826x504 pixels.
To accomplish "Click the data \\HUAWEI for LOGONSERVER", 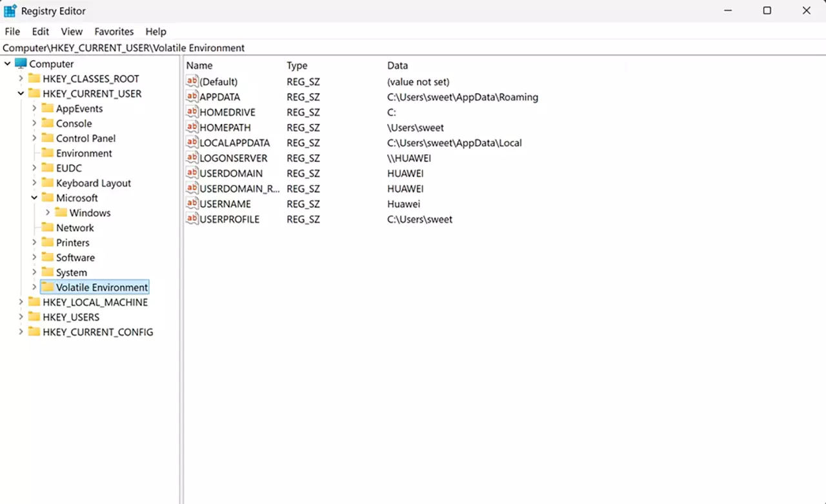I will 409,157.
